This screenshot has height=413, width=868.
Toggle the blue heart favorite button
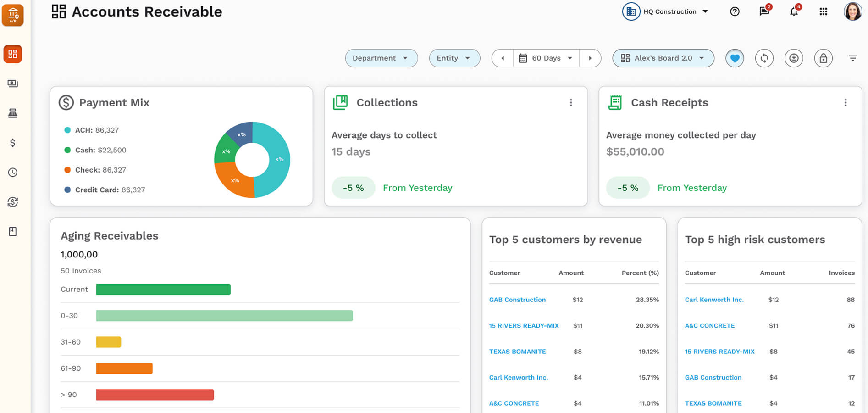735,58
